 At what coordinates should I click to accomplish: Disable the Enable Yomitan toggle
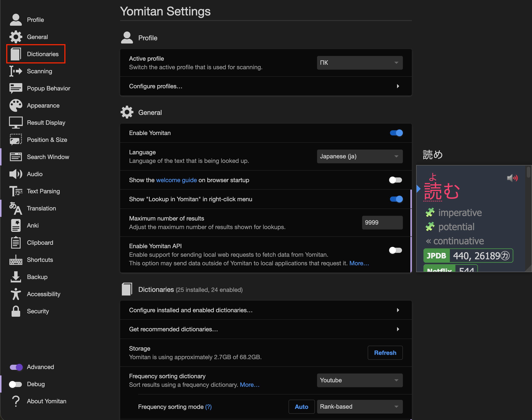coord(396,133)
